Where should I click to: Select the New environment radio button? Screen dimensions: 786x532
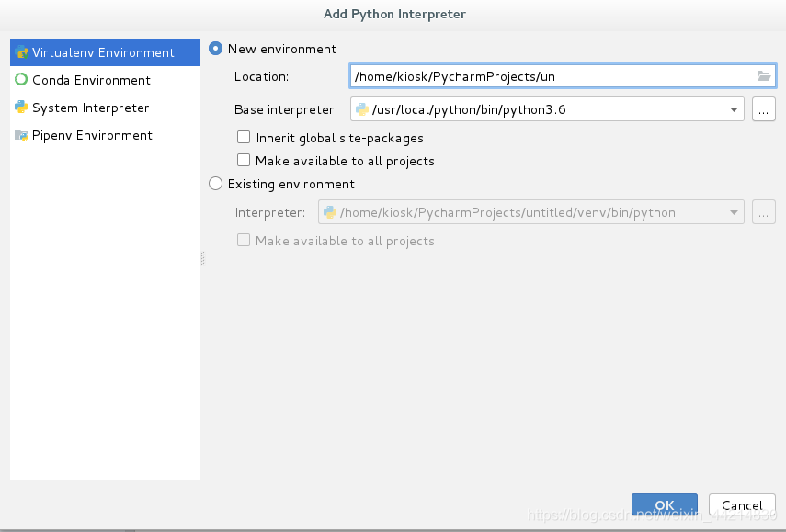pos(215,49)
